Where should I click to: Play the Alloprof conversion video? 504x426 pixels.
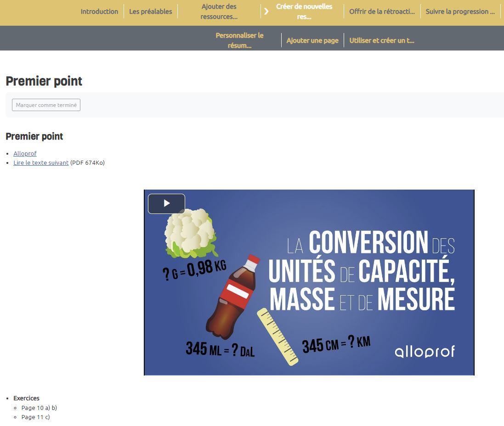(x=166, y=204)
